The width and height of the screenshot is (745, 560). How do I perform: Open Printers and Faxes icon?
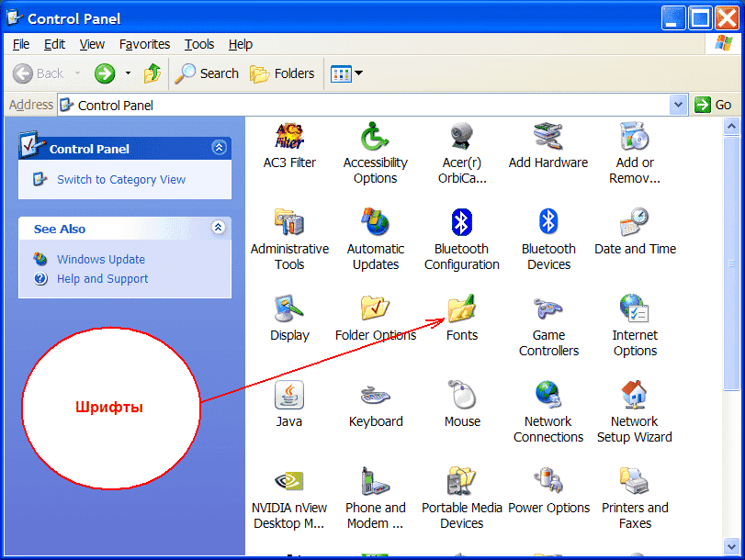(635, 483)
